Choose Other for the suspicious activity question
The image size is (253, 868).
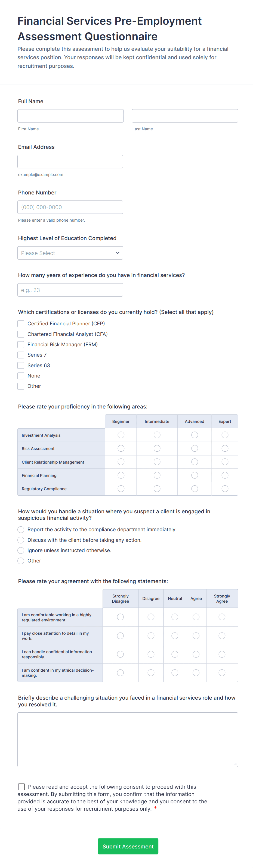pos(21,561)
